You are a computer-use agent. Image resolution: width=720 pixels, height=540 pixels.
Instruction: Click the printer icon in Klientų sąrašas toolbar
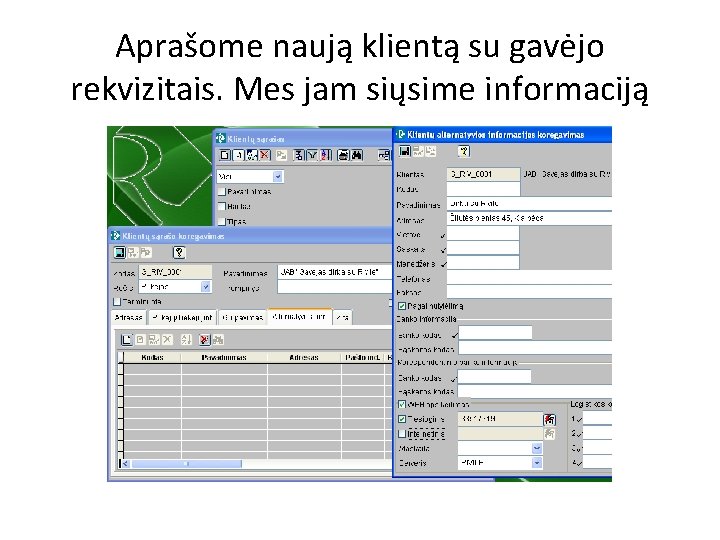click(x=343, y=155)
